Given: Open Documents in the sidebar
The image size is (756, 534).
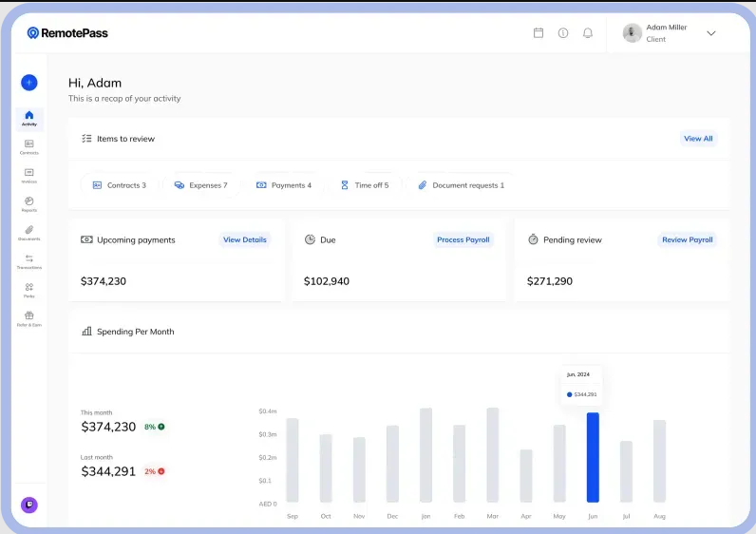Looking at the screenshot, I should pyautogui.click(x=29, y=232).
